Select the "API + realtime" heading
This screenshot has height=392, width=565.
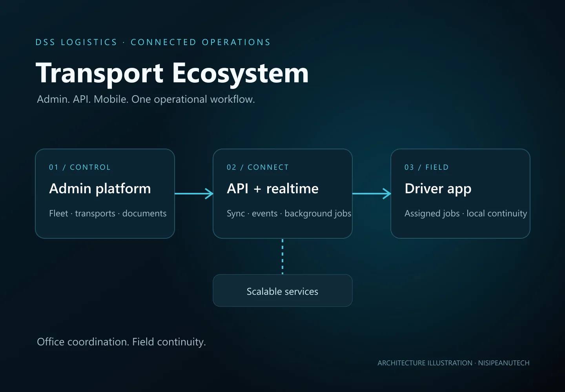pyautogui.click(x=273, y=189)
